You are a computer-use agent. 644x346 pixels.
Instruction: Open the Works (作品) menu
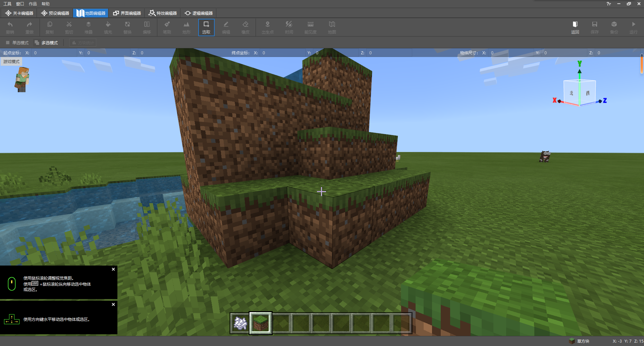coord(33,4)
